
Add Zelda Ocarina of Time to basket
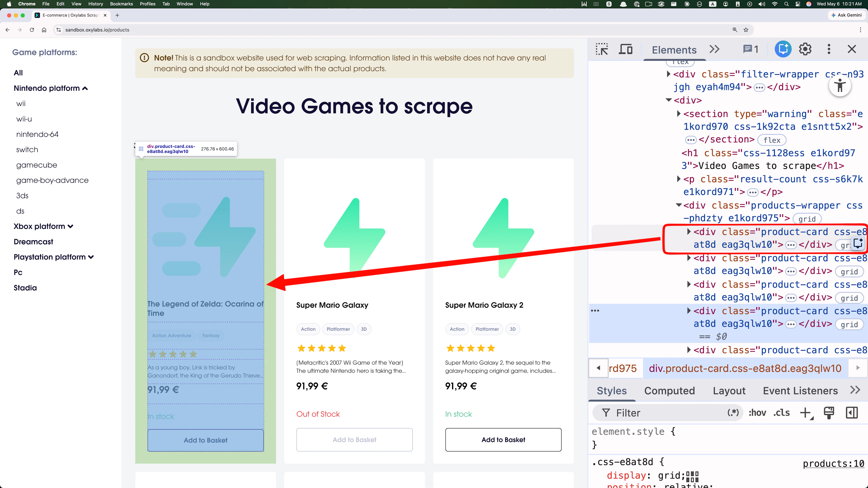pyautogui.click(x=205, y=440)
